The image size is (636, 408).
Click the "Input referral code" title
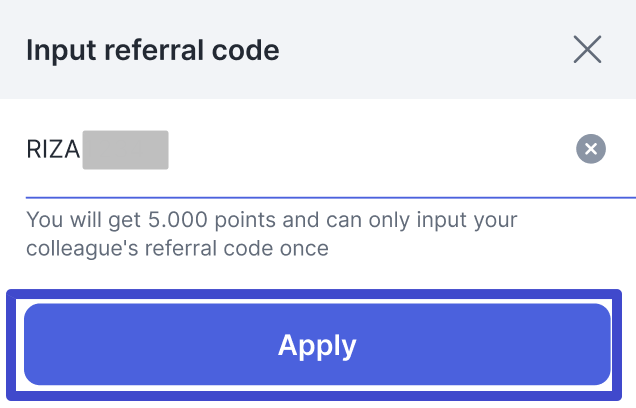pos(152,50)
